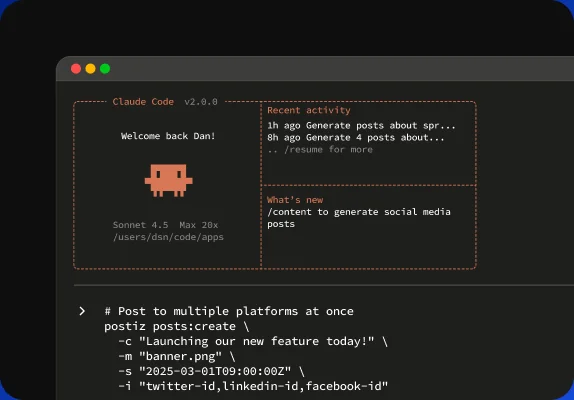Image resolution: width=574 pixels, height=400 pixels.
Task: Click the "banner.png" media argument
Action: (180, 356)
